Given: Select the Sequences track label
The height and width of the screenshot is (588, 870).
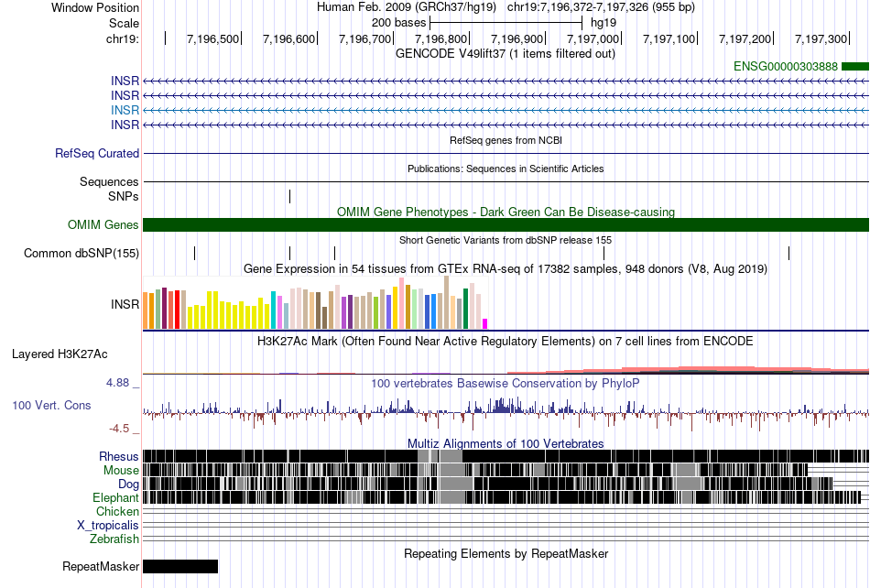Looking at the screenshot, I should pos(109,182).
